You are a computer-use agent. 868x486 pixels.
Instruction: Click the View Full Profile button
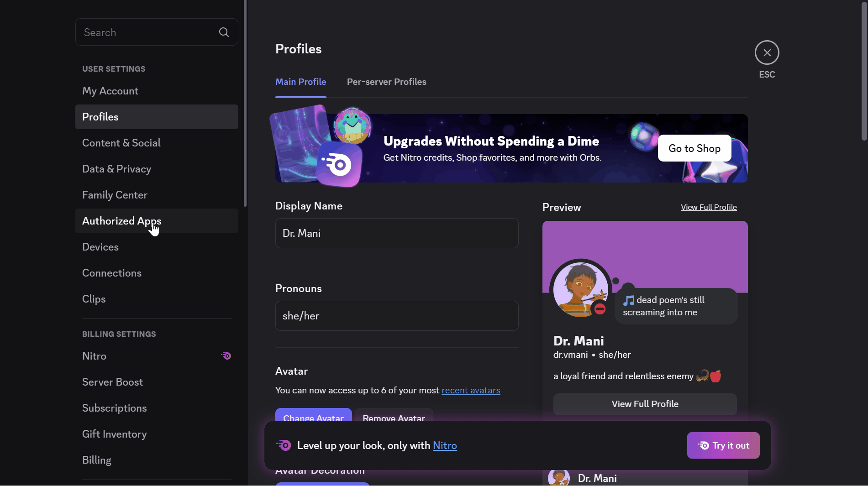(x=644, y=404)
